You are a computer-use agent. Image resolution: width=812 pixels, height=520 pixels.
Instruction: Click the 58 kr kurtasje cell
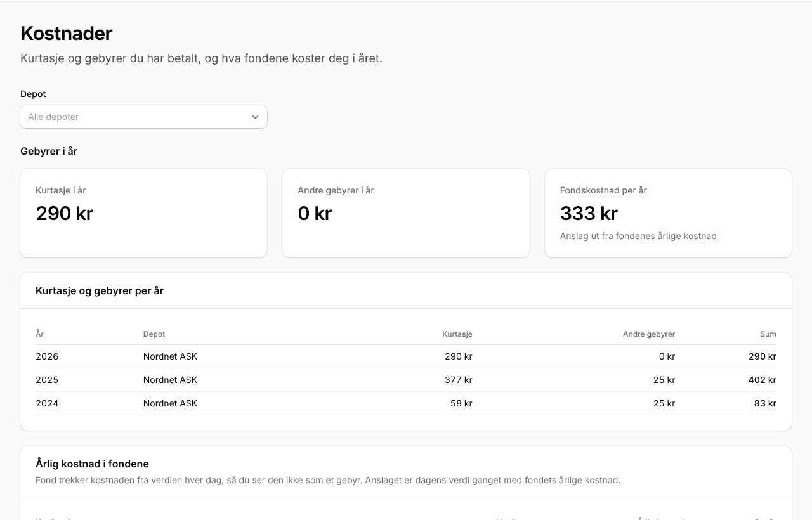click(x=461, y=403)
